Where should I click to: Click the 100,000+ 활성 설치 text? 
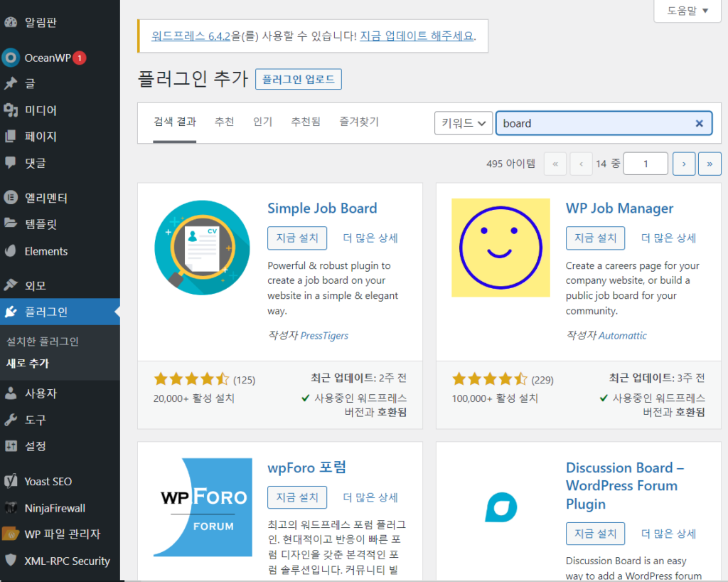click(495, 398)
